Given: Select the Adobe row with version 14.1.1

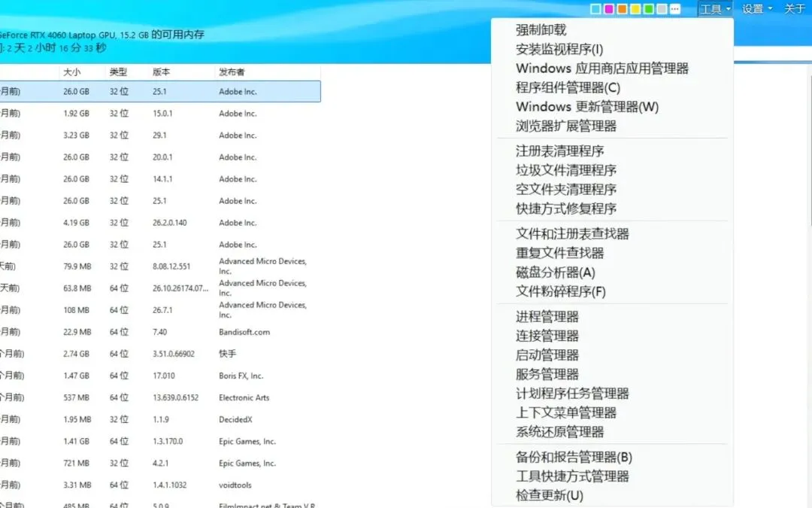Looking at the screenshot, I should (x=160, y=178).
